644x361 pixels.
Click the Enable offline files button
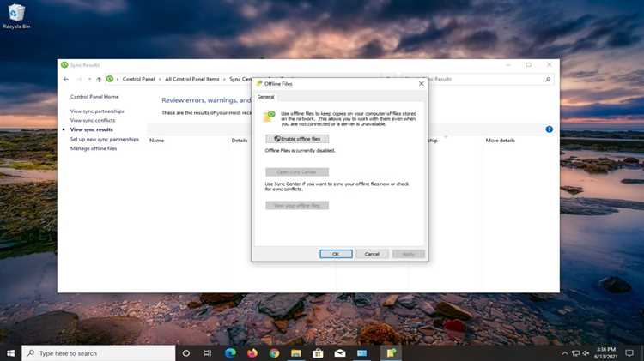point(297,138)
